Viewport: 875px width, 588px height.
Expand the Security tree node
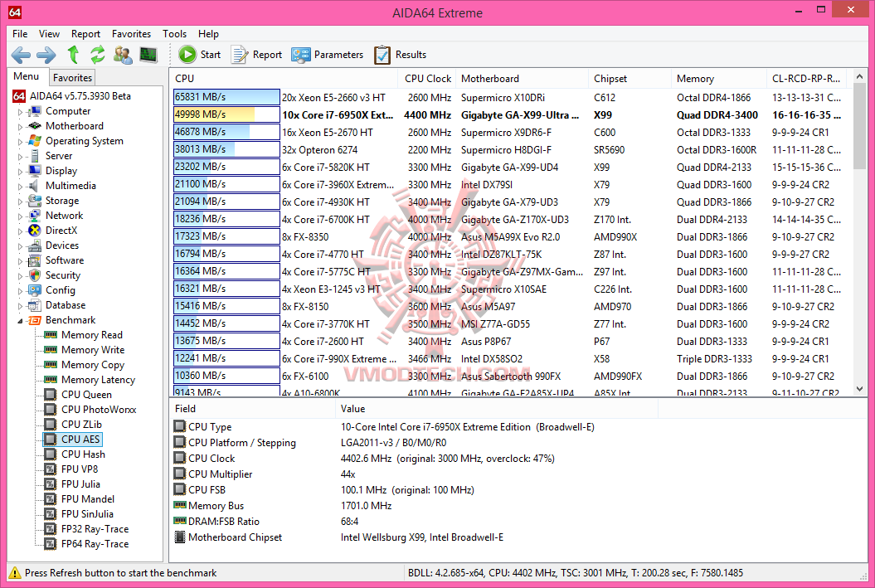point(21,275)
